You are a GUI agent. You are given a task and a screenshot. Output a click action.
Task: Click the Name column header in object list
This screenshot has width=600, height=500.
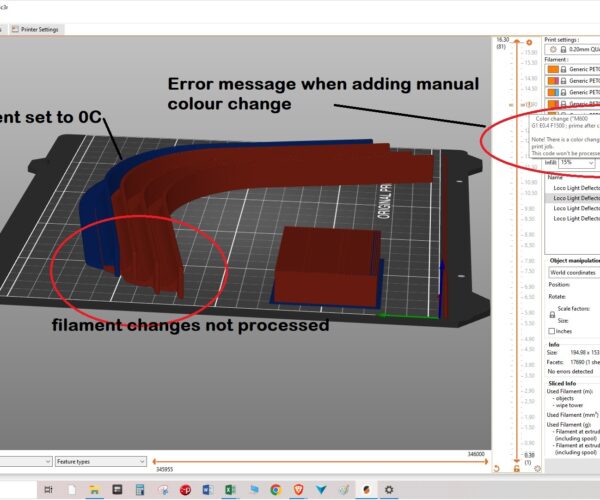click(x=555, y=178)
